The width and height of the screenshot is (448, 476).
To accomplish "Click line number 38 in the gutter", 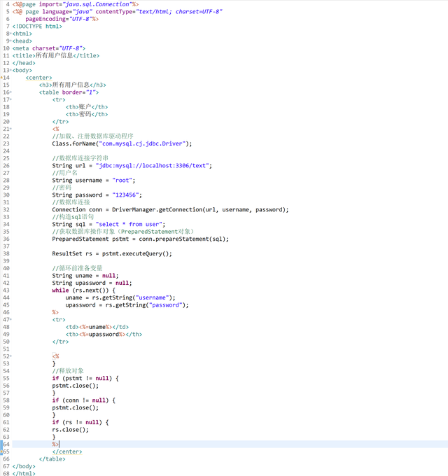I will 6,254.
